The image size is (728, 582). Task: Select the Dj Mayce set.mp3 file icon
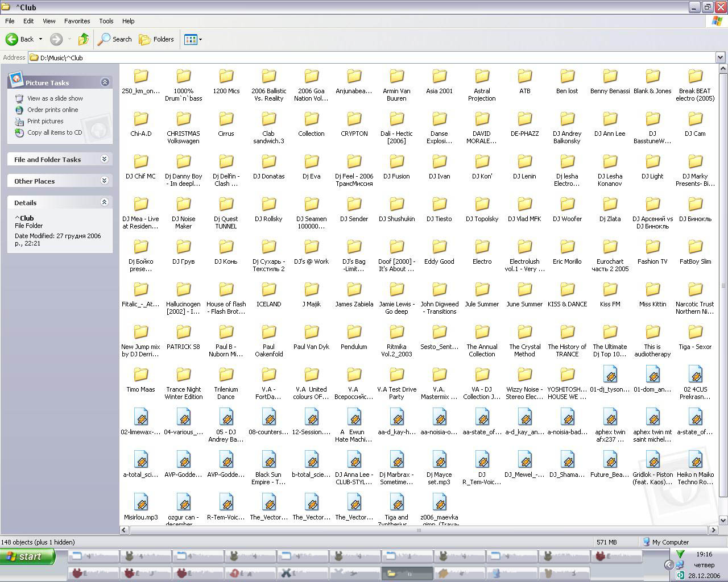[x=439, y=460]
